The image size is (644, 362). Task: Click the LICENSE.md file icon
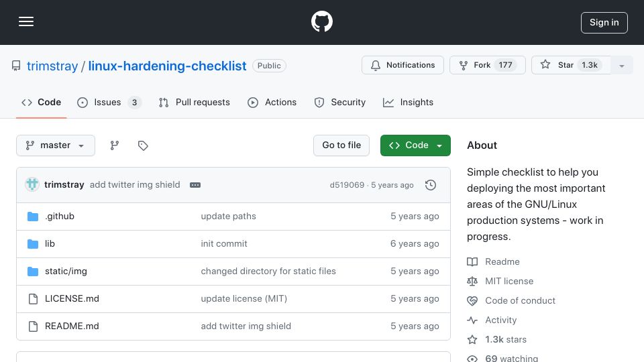[x=33, y=299]
